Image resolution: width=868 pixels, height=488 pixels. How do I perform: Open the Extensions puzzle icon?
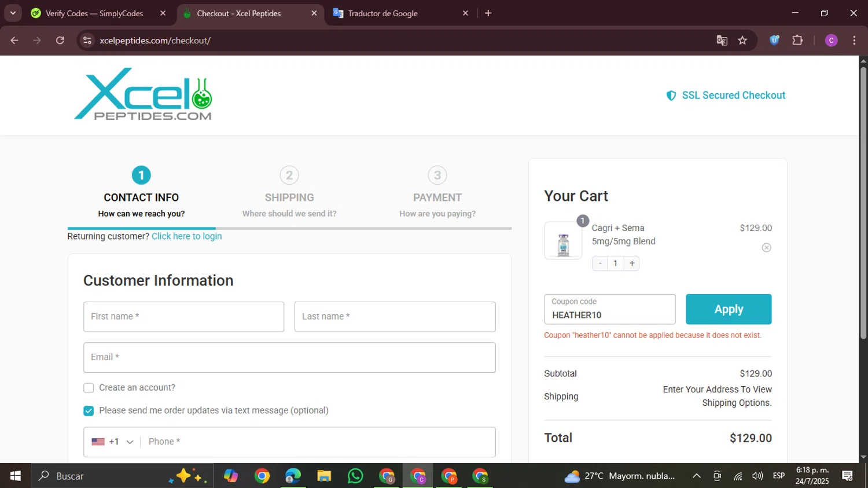click(x=797, y=41)
